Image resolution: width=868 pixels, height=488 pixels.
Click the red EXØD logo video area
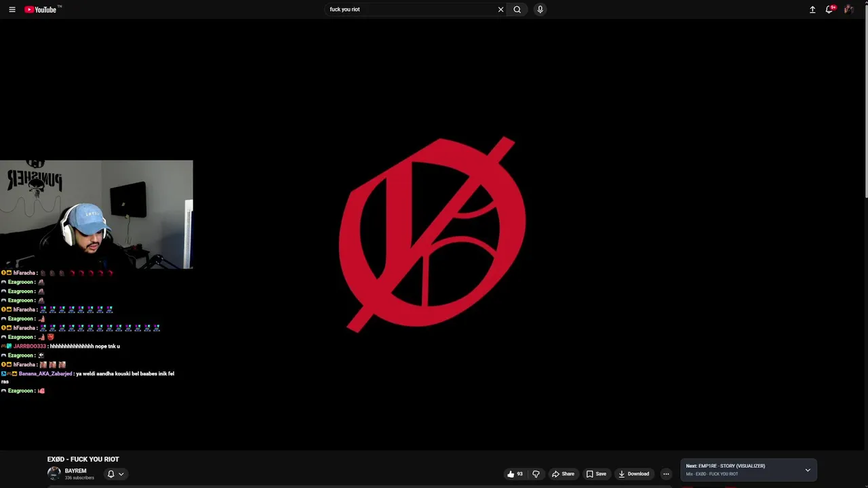[432, 234]
